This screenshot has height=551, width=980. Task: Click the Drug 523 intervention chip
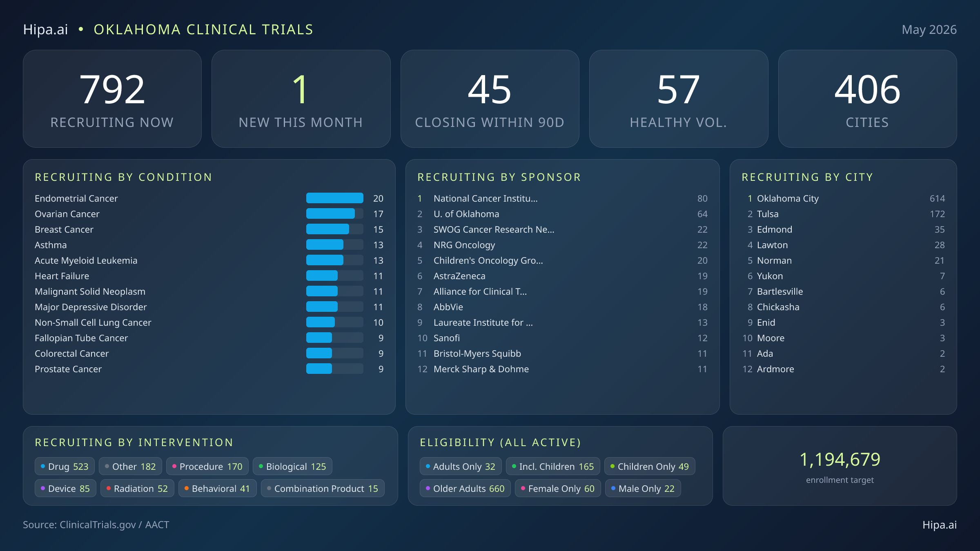pyautogui.click(x=65, y=467)
